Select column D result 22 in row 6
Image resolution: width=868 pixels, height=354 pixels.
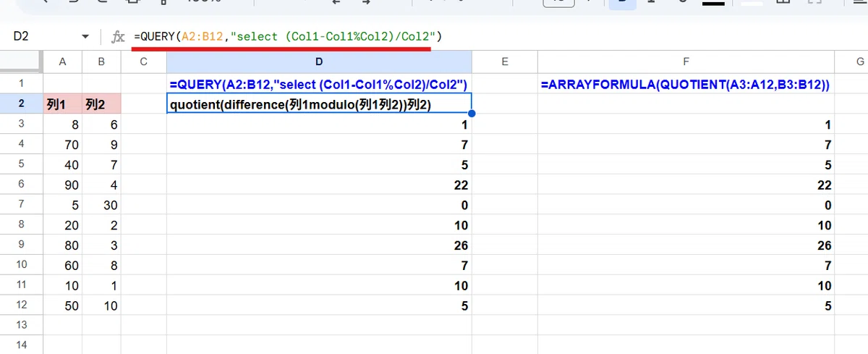tap(319, 185)
